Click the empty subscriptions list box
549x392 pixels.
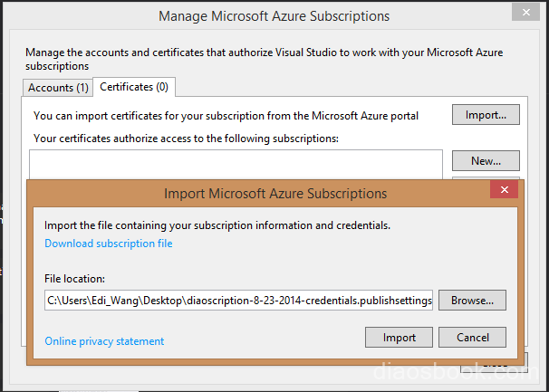click(236, 165)
